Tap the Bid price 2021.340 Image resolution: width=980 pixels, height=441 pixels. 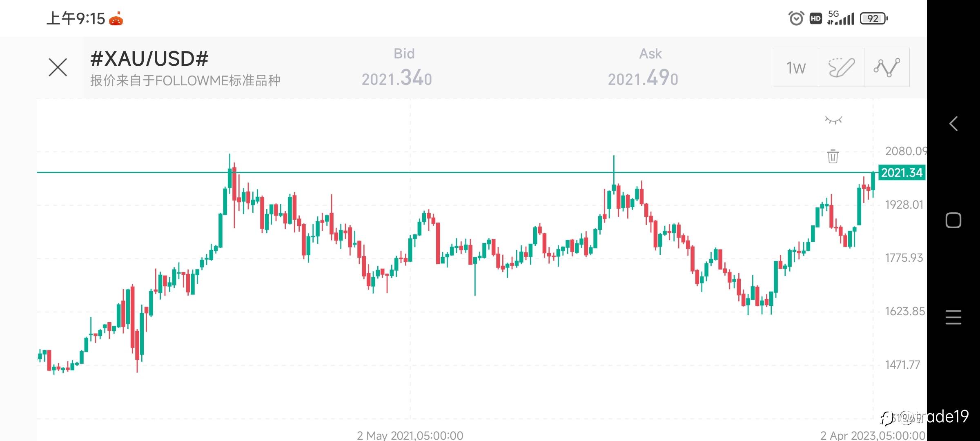(396, 78)
